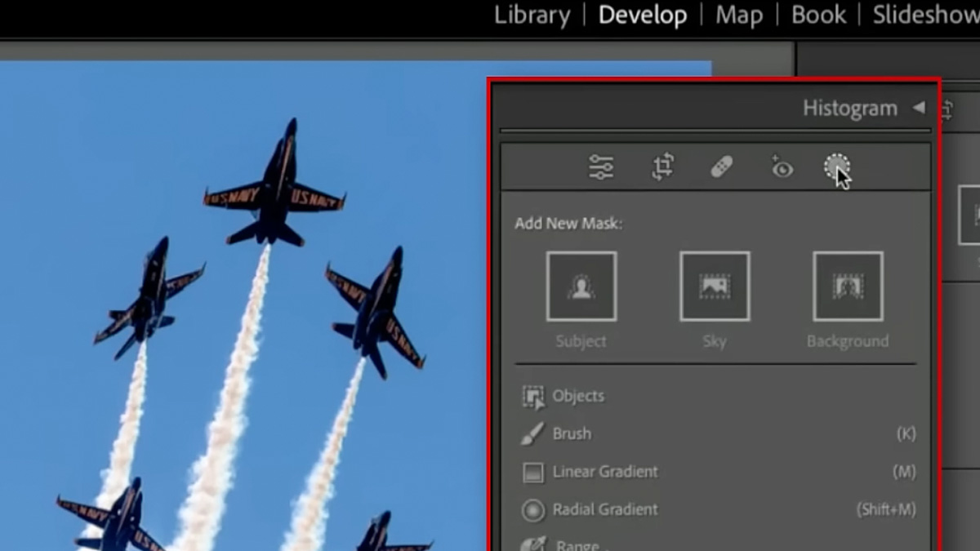The width and height of the screenshot is (980, 551).
Task: Create a Select Background mask
Action: click(x=848, y=287)
